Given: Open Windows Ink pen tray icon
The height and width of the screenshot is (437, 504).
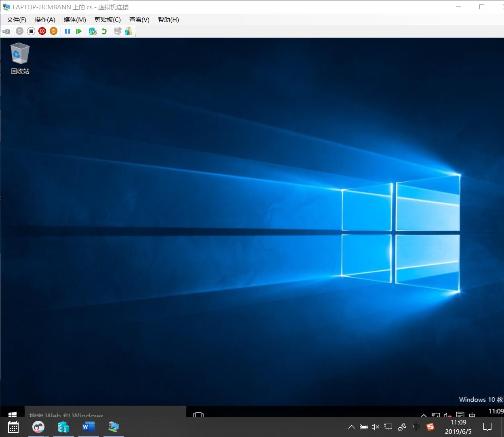Looking at the screenshot, I should click(402, 427).
